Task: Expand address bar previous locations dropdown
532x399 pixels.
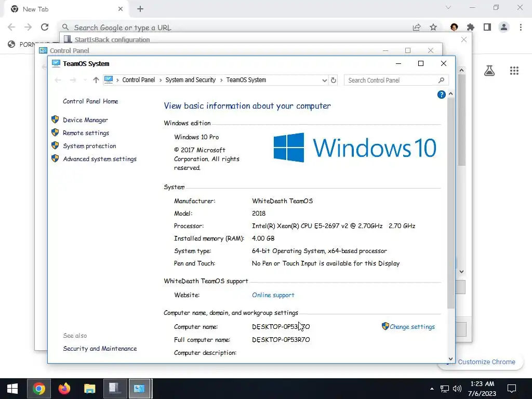Action: coord(324,80)
